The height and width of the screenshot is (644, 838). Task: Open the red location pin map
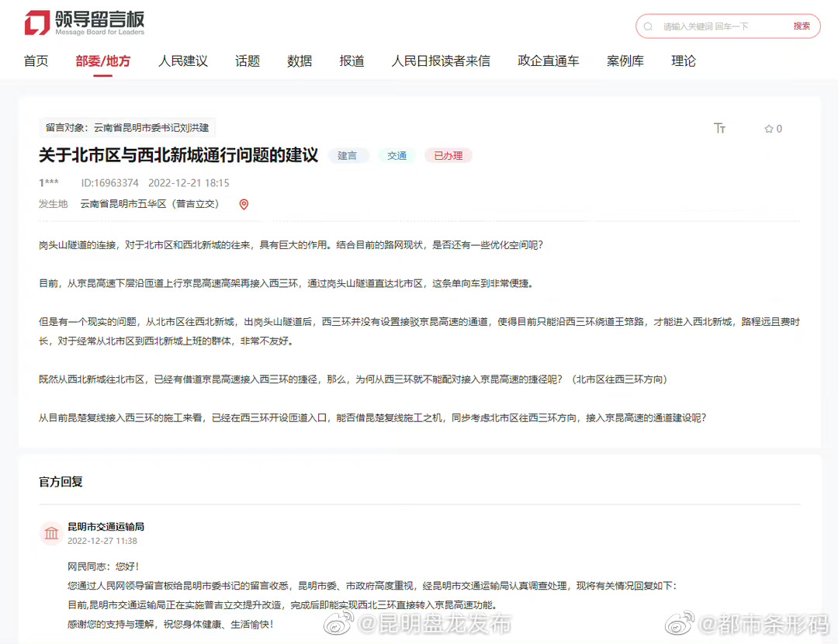point(244,204)
